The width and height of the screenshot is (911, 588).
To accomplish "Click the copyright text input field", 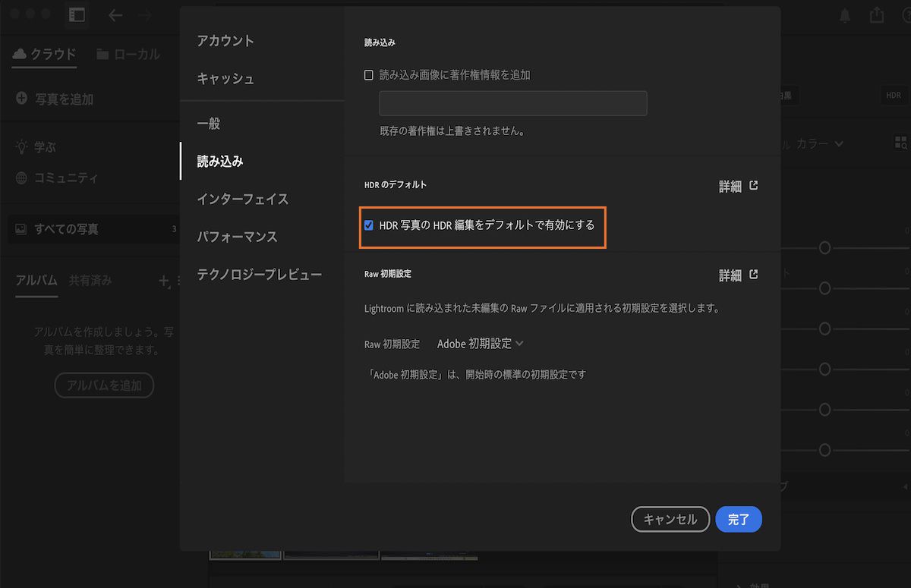I will [513, 103].
